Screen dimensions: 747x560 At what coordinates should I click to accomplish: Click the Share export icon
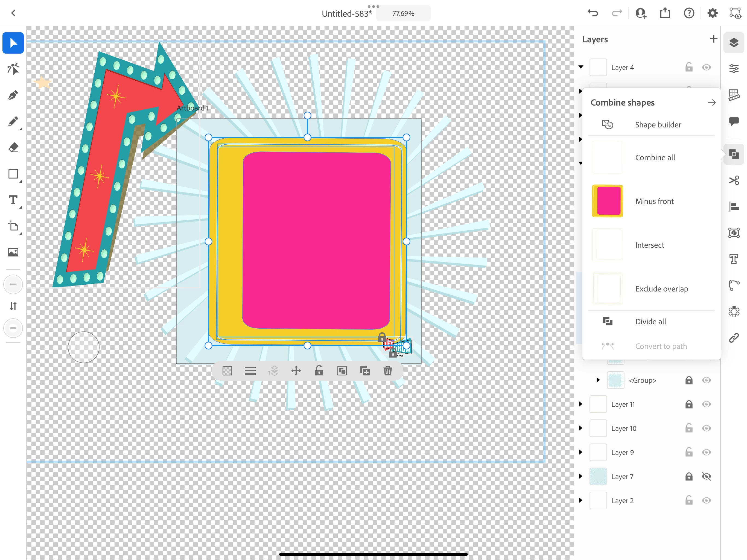click(665, 13)
